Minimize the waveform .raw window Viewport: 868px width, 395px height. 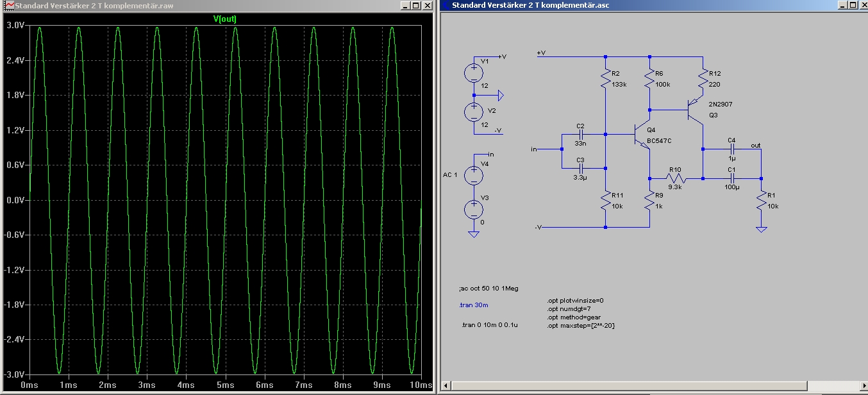click(405, 5)
